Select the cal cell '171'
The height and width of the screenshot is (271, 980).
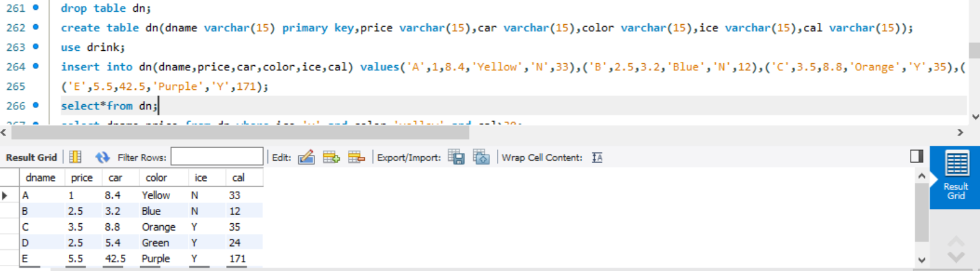click(244, 259)
